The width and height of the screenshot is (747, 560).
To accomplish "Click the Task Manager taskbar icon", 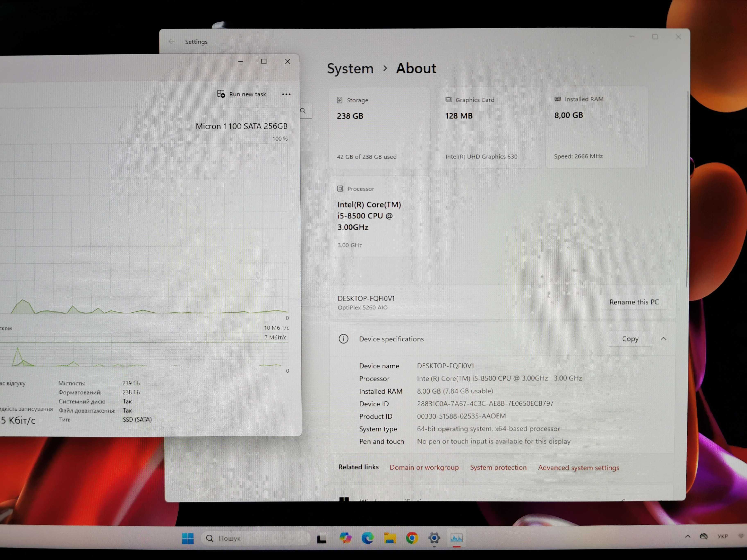I will coord(457,538).
